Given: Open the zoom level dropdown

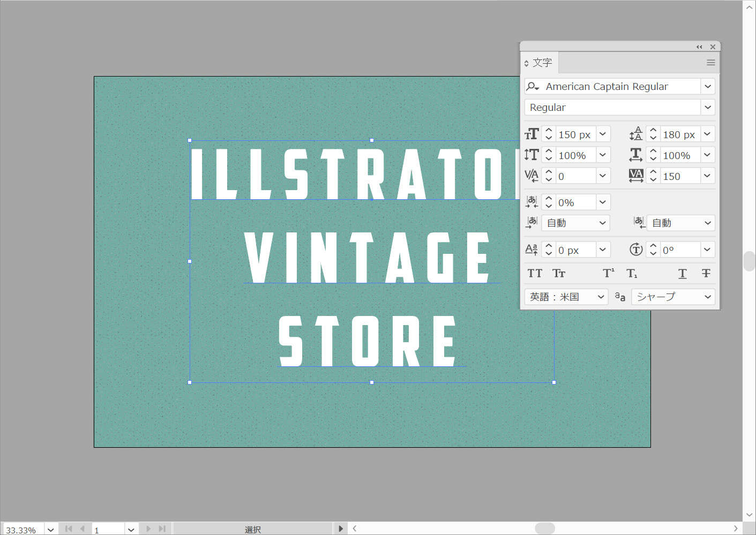Looking at the screenshot, I should coord(51,530).
